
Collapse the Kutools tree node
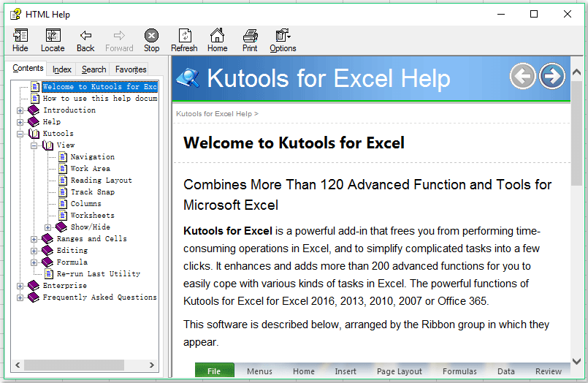tap(20, 134)
